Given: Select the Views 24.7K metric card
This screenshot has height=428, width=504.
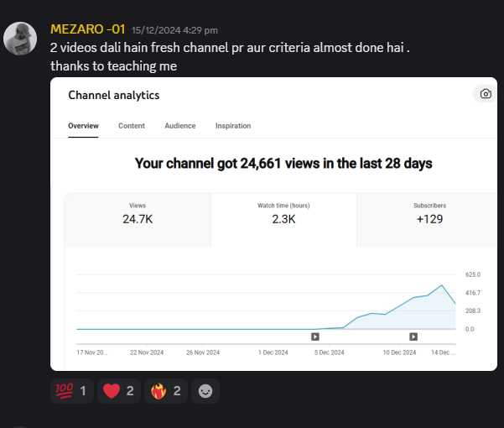Looking at the screenshot, I should point(138,220).
